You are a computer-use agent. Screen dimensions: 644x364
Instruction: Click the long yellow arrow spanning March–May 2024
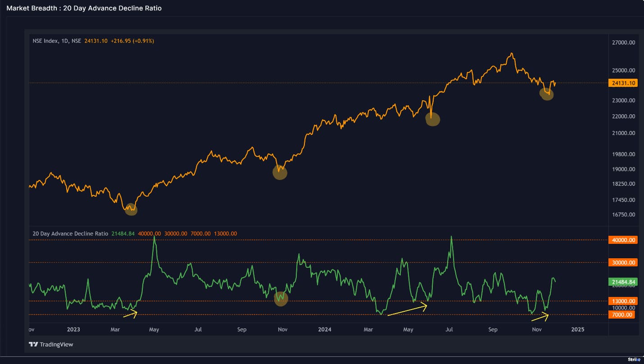pyautogui.click(x=407, y=310)
